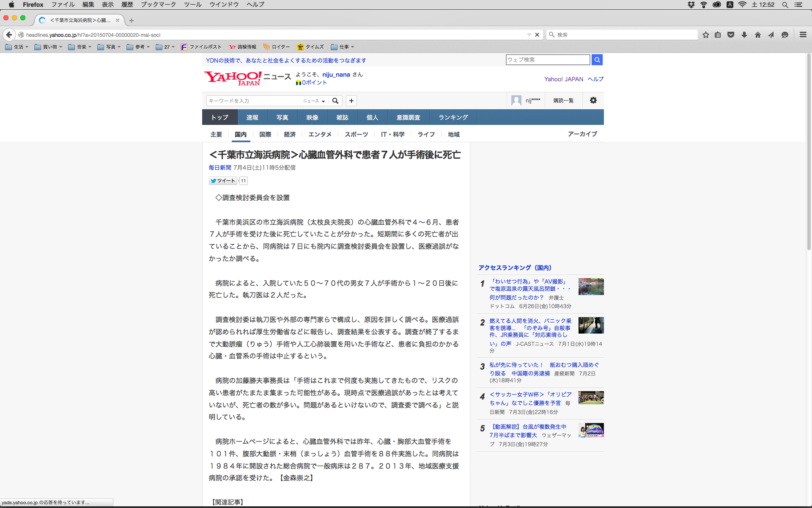Open the Pocket icon in toolbar
812x508 pixels.
pos(731,35)
